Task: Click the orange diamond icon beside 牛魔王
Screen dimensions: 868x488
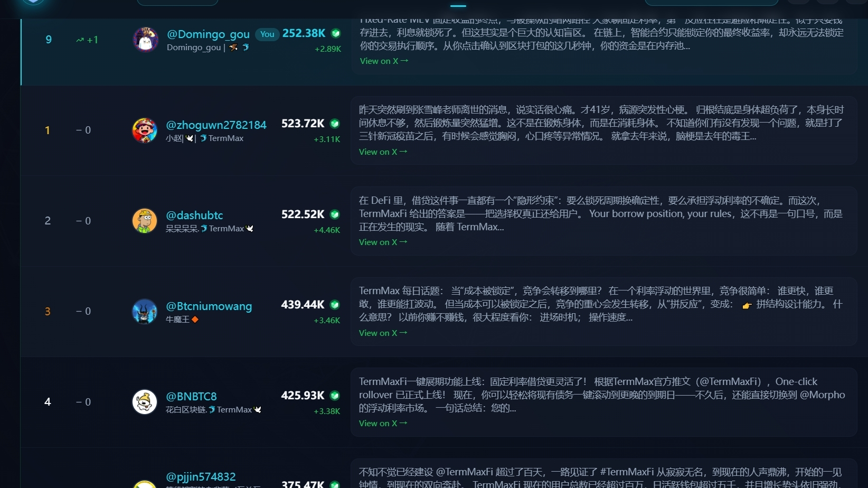Action: [x=195, y=320]
